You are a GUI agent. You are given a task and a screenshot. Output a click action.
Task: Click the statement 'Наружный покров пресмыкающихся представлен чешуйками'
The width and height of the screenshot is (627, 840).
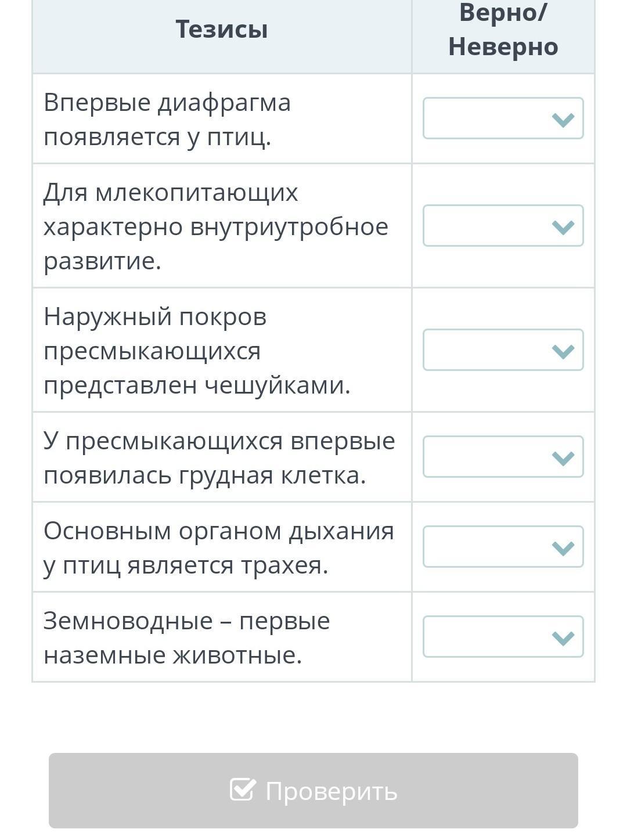[x=197, y=351]
